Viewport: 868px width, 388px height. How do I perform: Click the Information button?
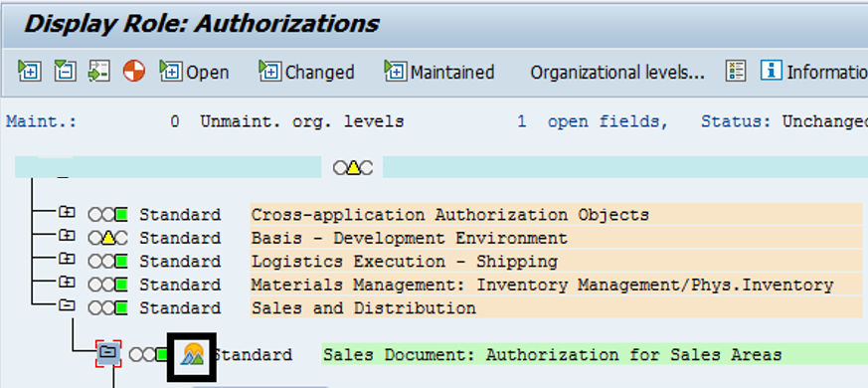tap(813, 72)
